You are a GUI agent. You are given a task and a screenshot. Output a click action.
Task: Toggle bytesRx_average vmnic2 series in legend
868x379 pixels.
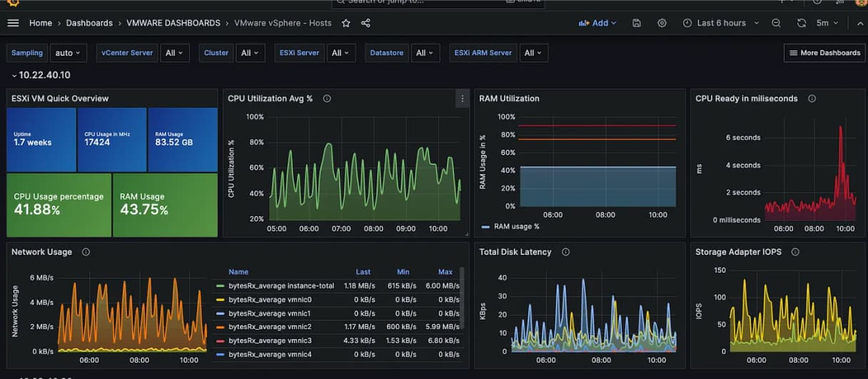click(x=269, y=327)
